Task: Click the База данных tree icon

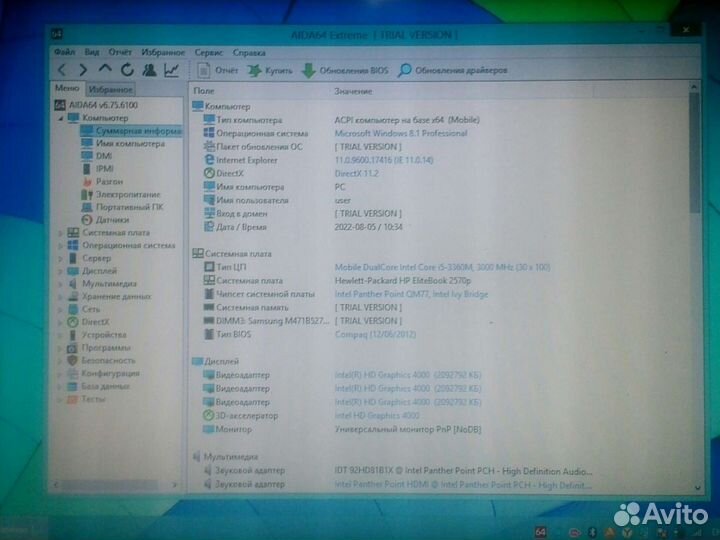Action: [73, 386]
